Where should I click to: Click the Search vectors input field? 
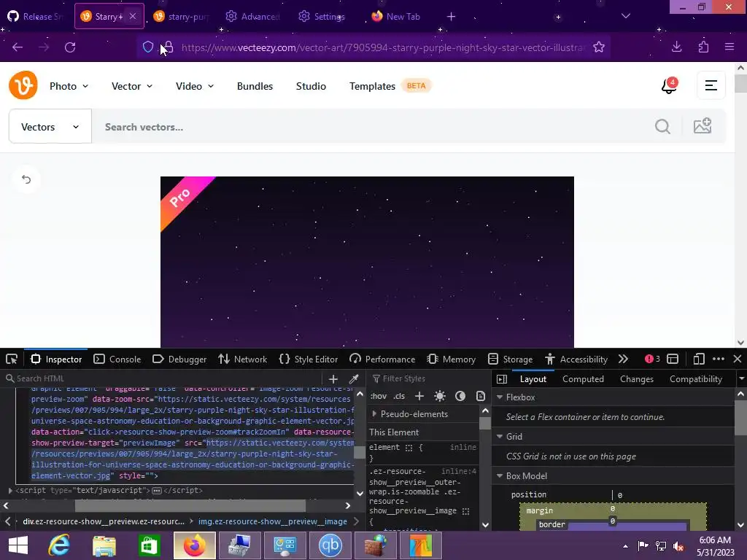point(371,127)
